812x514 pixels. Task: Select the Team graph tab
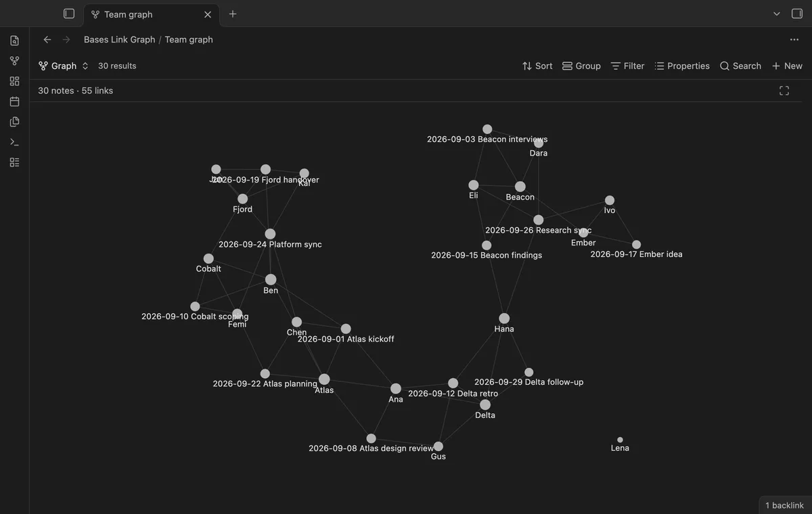point(150,14)
